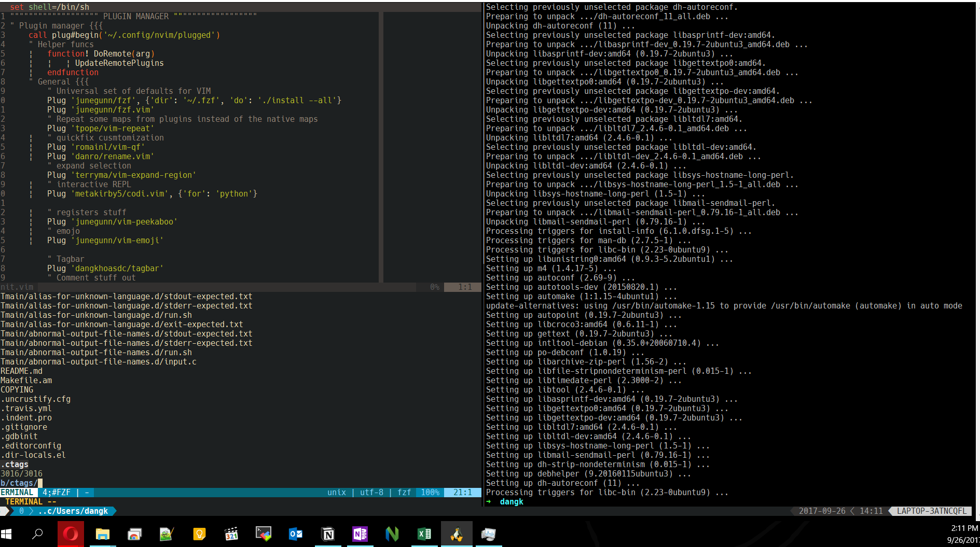Click the Plug 'terryma/vim-expand-region' line
This screenshot has width=980, height=547.
tap(121, 175)
